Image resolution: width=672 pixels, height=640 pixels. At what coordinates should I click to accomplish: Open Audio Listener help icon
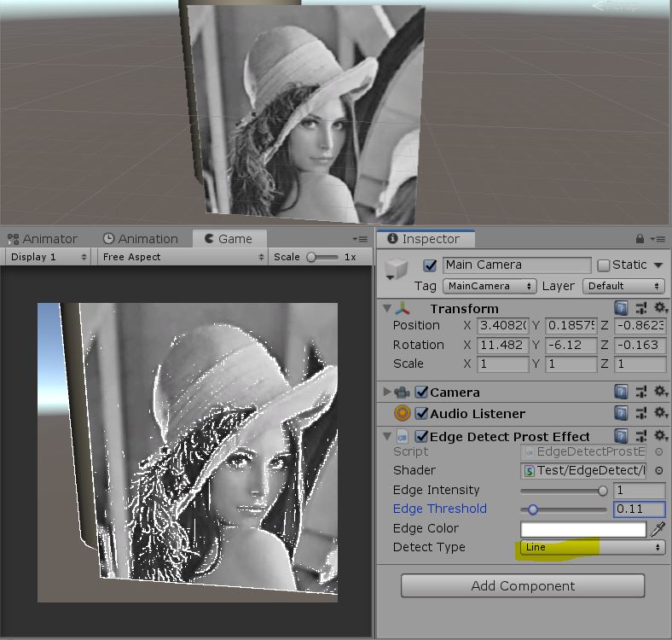pos(621,413)
